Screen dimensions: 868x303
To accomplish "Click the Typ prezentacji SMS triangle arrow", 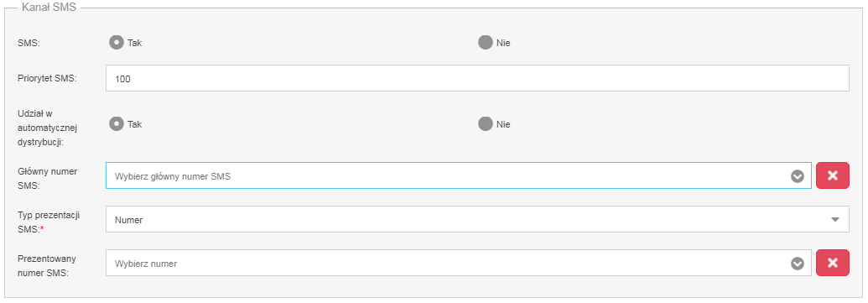I will 835,219.
